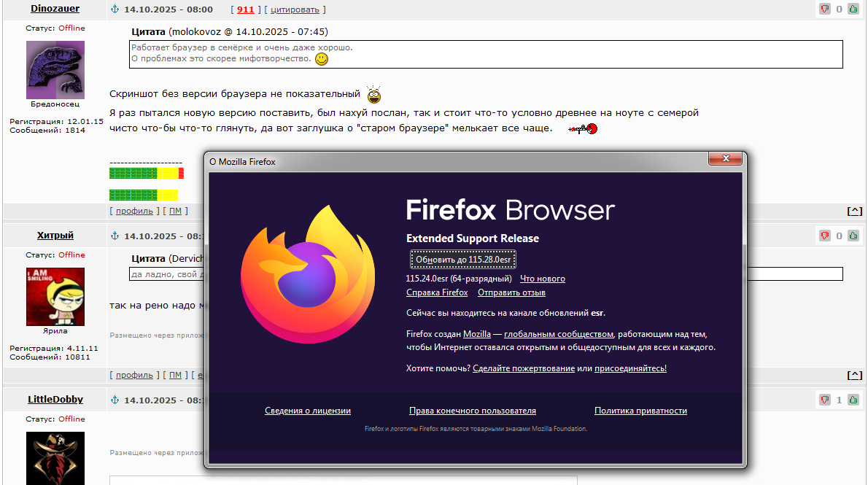868x485 pixels.
Task: Click the update to 115.28.0esr button
Action: (x=462, y=259)
